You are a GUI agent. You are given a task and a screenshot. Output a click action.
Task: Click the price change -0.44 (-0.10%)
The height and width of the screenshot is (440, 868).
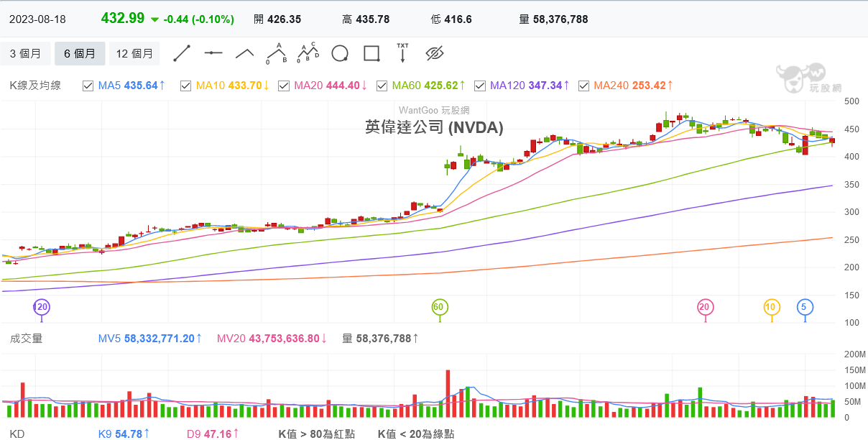tap(199, 19)
